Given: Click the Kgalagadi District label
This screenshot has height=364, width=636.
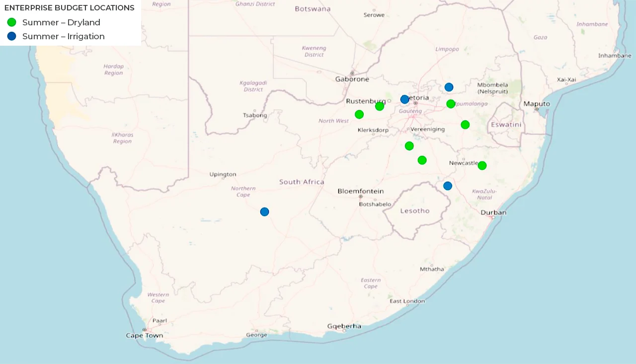Looking at the screenshot, I should (x=253, y=86).
